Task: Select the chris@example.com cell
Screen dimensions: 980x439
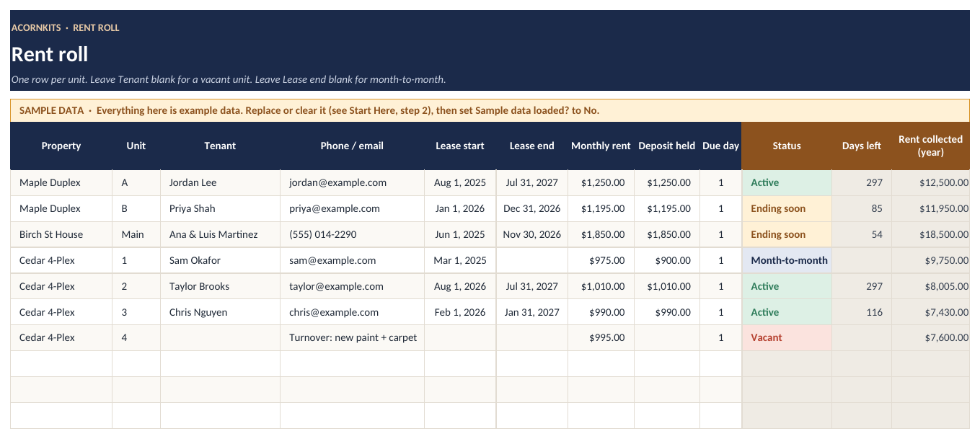Action: (x=352, y=312)
